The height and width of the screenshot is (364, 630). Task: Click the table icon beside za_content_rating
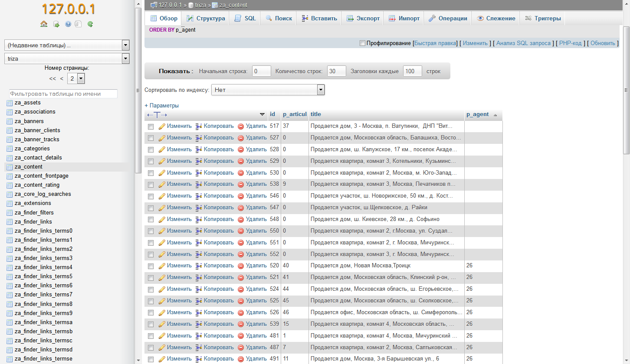[10, 185]
